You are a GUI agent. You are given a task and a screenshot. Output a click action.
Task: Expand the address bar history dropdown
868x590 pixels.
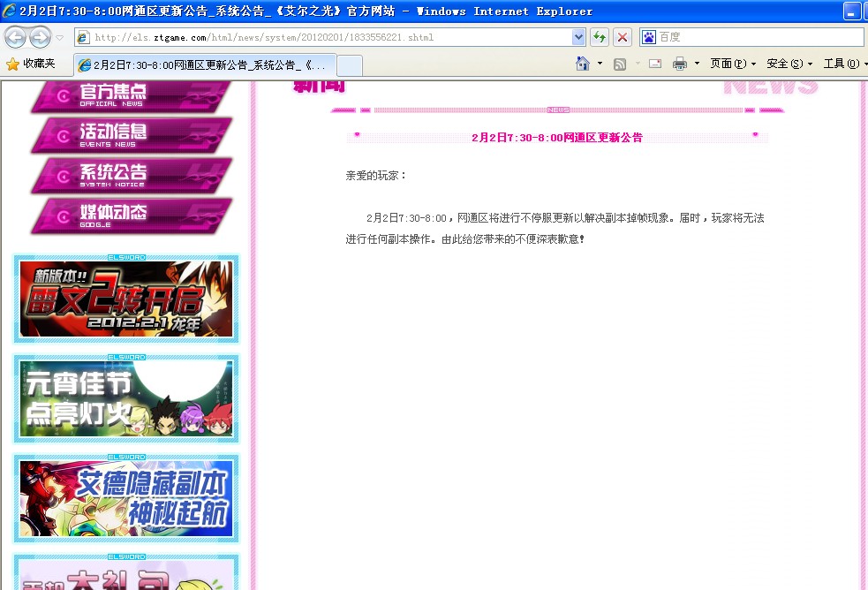pos(578,38)
